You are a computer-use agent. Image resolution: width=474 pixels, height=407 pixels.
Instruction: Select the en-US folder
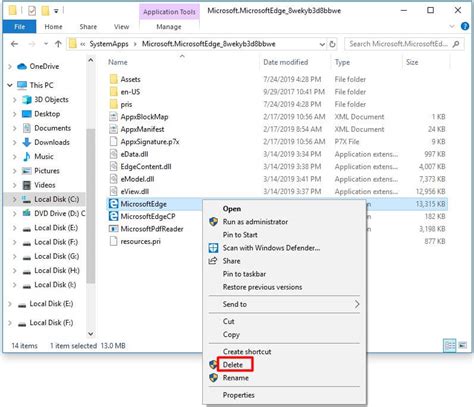pyautogui.click(x=130, y=92)
